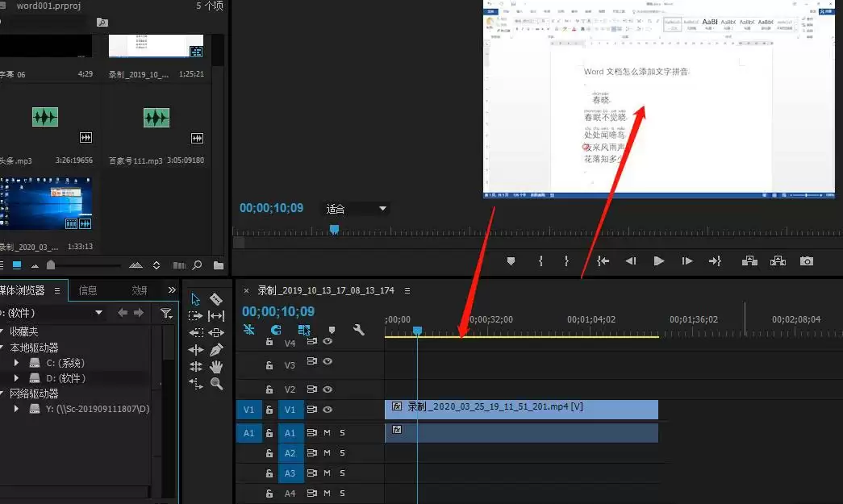
Task: Click the Add Marker button in monitor
Action: click(x=511, y=261)
